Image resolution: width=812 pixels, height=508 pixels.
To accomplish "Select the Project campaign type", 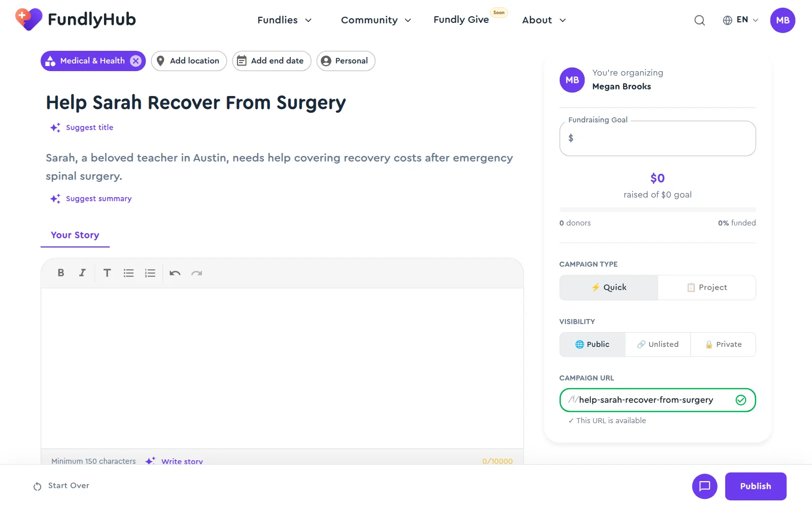I will pyautogui.click(x=707, y=288).
